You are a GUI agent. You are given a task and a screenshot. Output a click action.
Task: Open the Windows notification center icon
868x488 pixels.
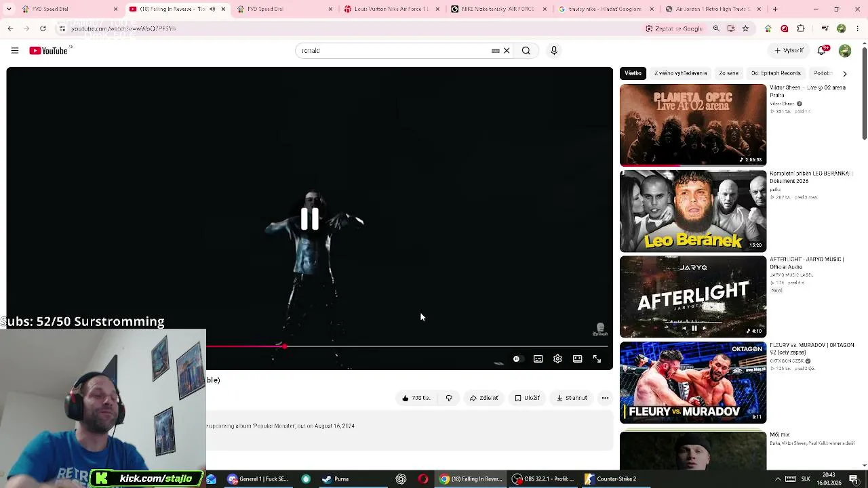pos(854,479)
